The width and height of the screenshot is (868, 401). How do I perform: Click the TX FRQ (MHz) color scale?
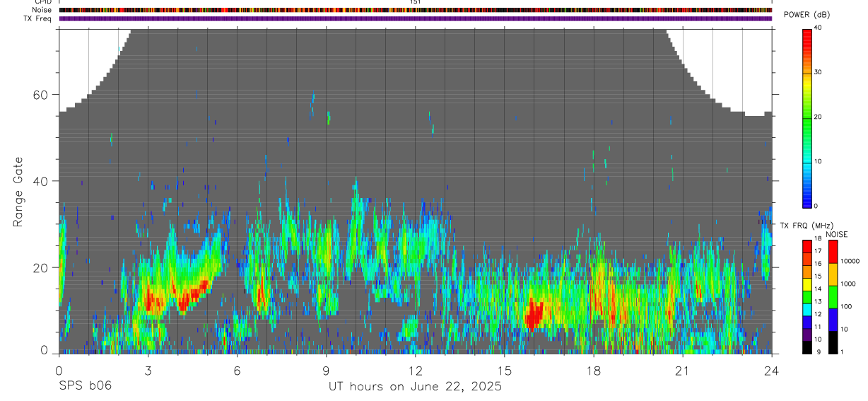(807, 296)
